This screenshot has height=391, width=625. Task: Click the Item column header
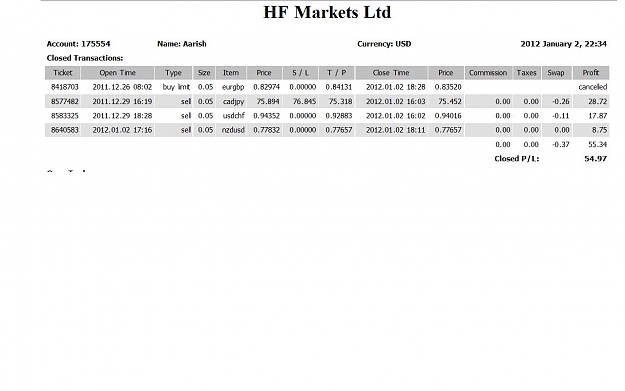(x=231, y=73)
